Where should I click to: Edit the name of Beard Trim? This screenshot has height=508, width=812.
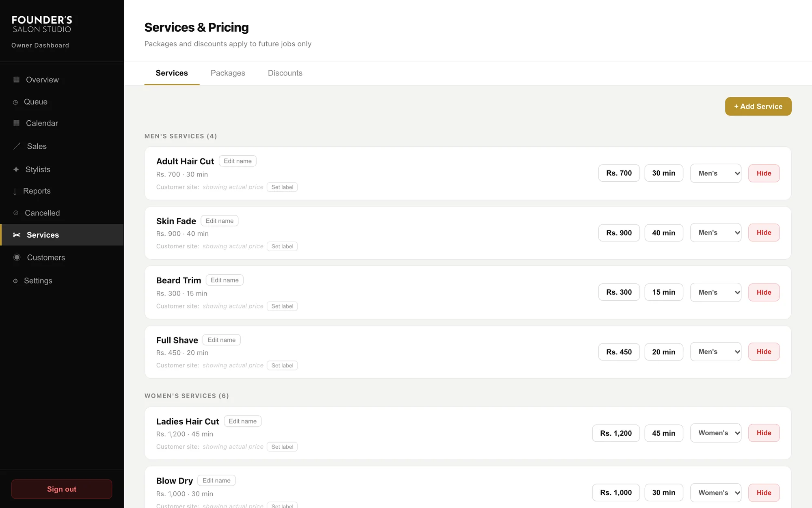point(225,280)
